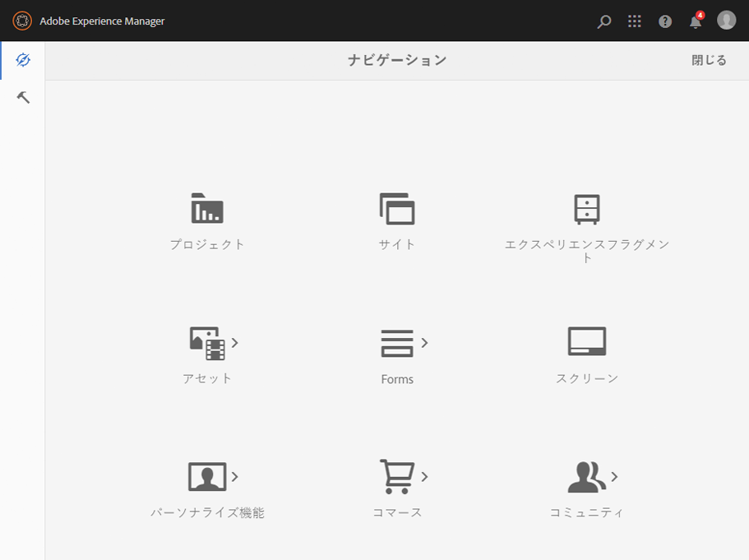
Task: Click the コミュニティ label text
Action: coord(586,512)
